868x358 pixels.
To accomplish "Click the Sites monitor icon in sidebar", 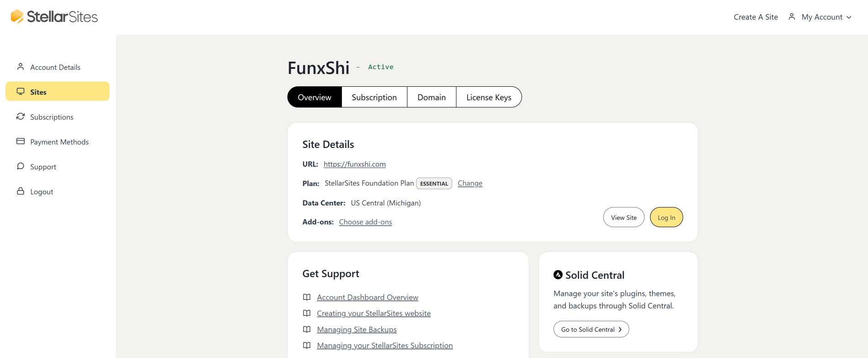I will [21, 91].
